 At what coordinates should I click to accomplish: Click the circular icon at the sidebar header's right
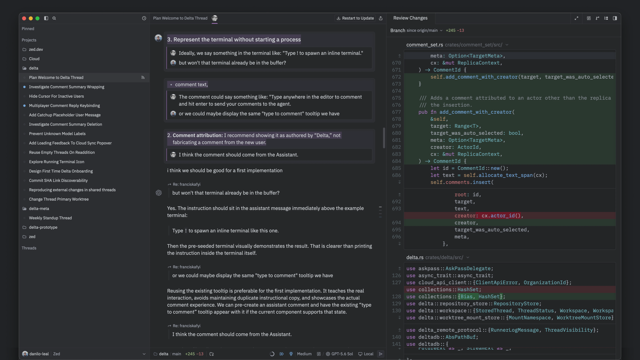(x=144, y=18)
